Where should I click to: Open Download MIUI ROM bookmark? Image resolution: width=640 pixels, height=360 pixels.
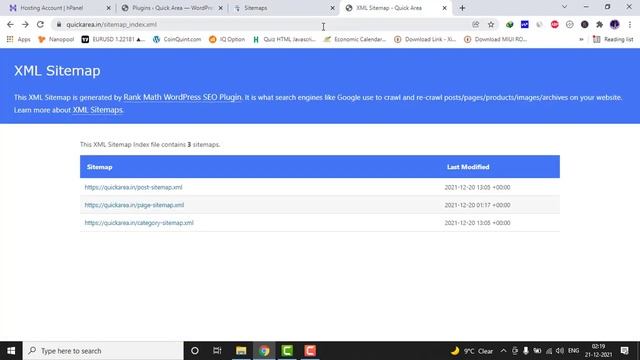(x=496, y=39)
